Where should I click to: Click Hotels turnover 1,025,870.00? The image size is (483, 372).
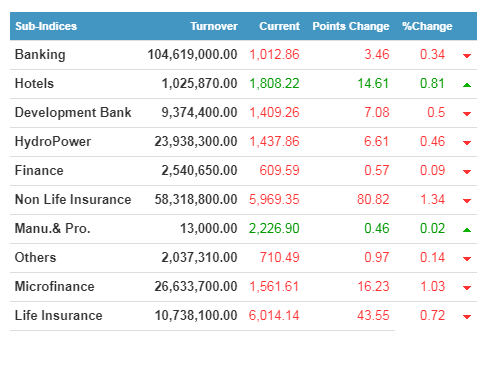[x=199, y=84]
